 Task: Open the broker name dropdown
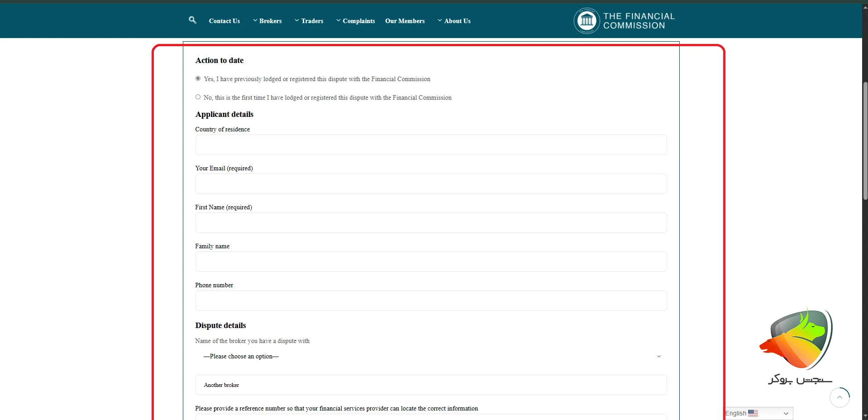431,357
